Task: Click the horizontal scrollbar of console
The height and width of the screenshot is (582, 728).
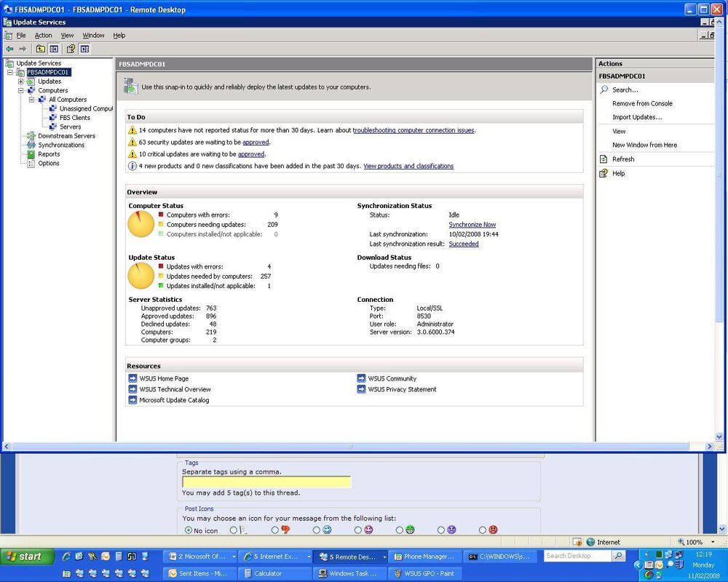Action: 351,447
